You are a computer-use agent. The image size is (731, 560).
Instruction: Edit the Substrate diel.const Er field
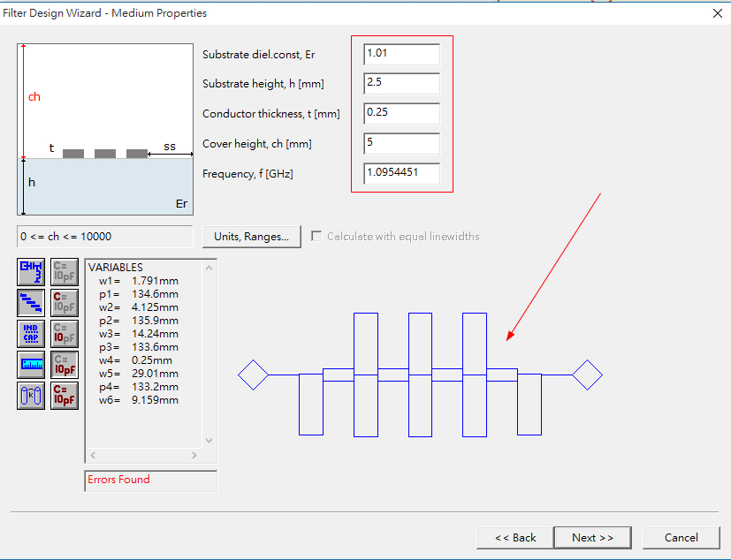point(401,54)
